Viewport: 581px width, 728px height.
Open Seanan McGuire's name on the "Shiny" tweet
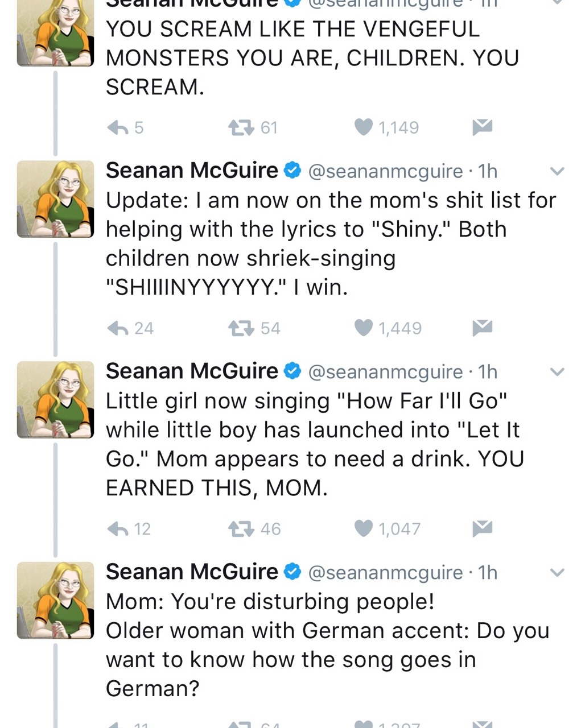tap(192, 171)
